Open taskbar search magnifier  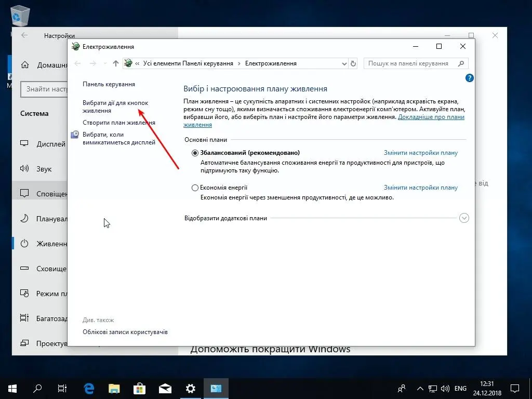coord(37,389)
